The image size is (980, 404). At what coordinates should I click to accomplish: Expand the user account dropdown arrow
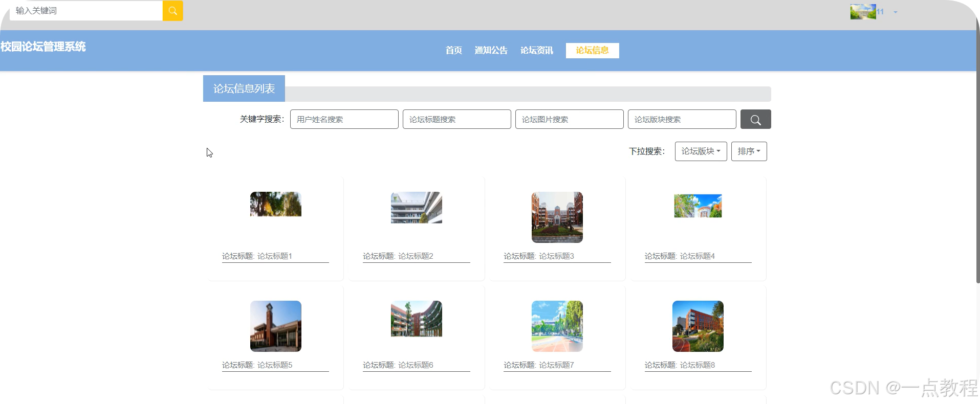(x=896, y=12)
